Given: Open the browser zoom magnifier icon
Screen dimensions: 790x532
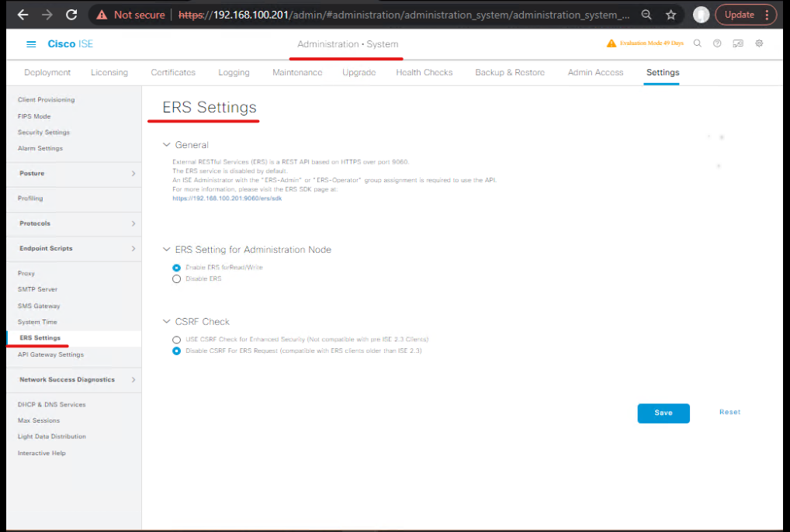Looking at the screenshot, I should 646,15.
